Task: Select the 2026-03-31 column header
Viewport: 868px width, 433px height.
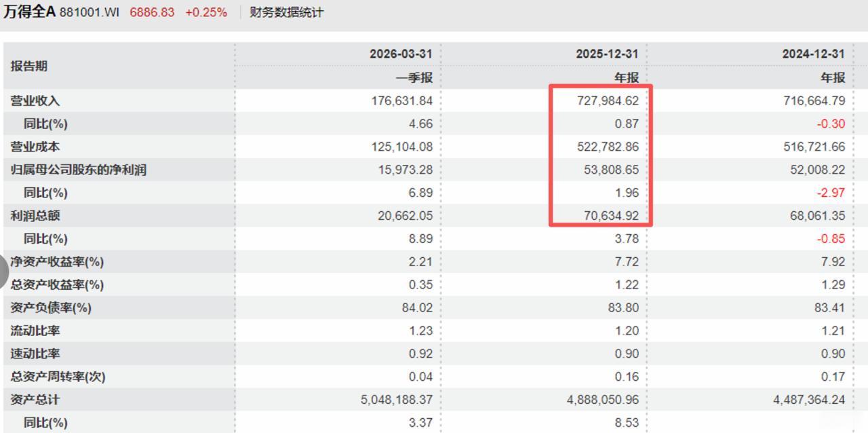Action: point(401,54)
